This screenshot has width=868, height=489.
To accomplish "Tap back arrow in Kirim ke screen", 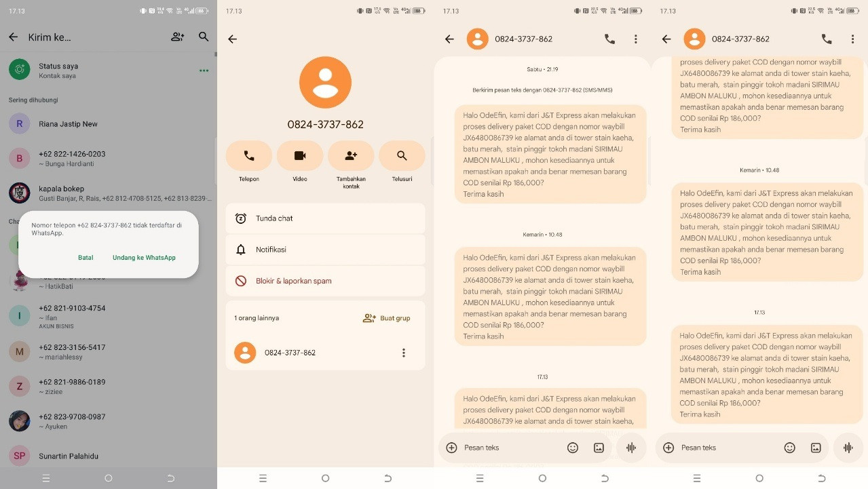I will [x=13, y=37].
